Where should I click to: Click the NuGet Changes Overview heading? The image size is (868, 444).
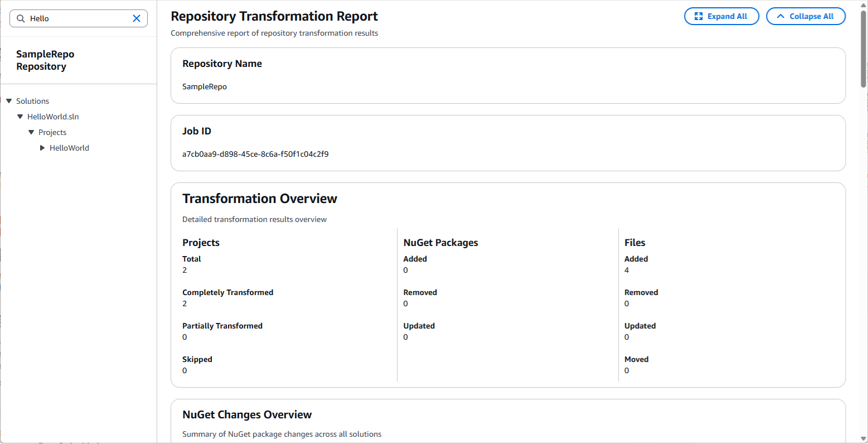pos(247,414)
